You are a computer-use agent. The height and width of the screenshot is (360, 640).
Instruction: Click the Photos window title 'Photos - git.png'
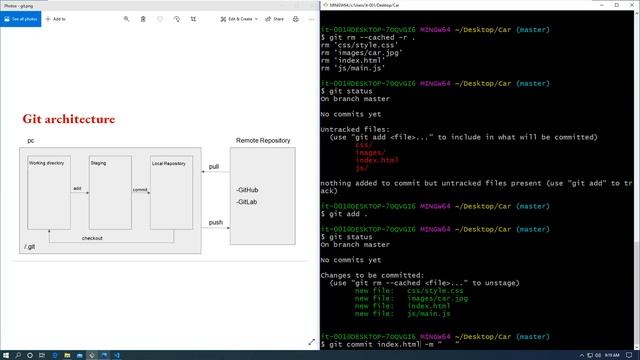pyautogui.click(x=18, y=6)
